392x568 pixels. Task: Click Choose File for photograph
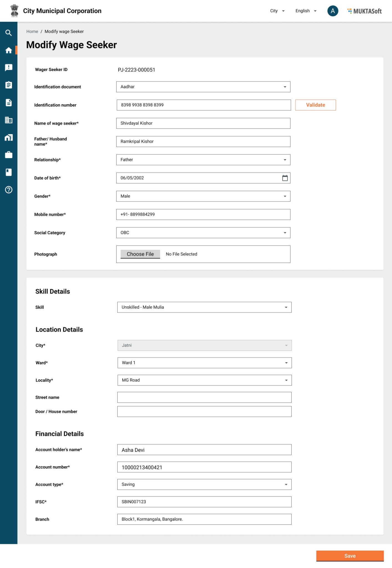(x=140, y=254)
